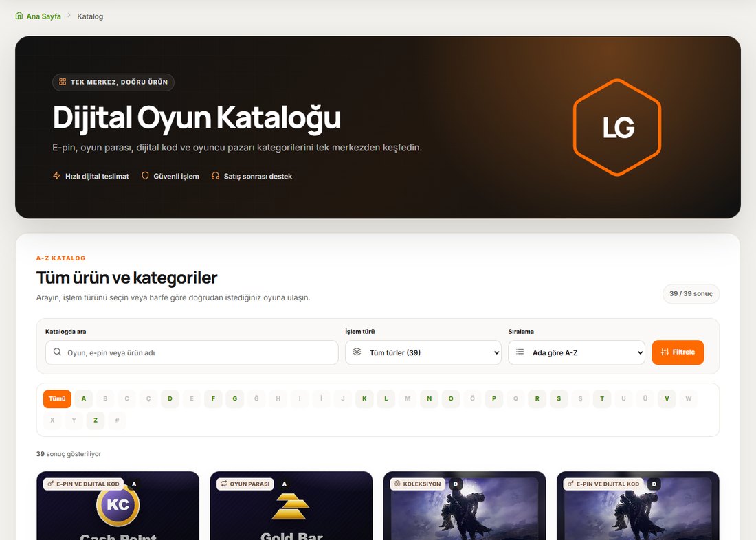Click the home icon in breadcrumb
Viewport: 756px width, 540px height.
19,16
